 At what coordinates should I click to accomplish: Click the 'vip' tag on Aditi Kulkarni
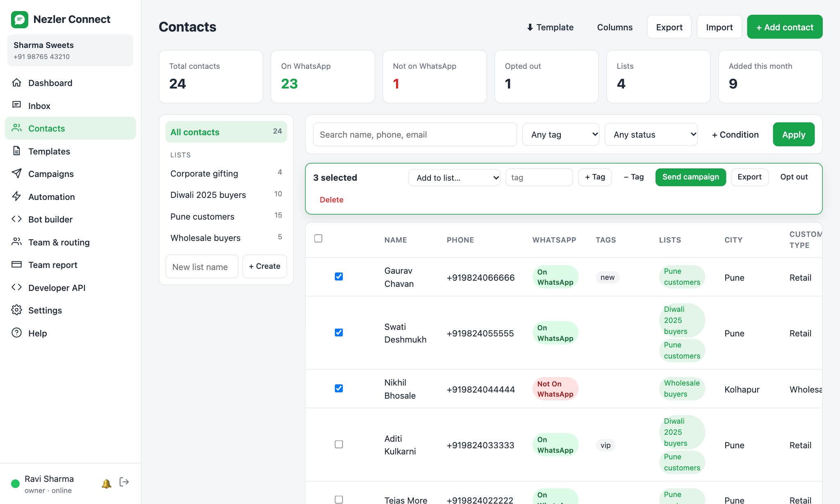click(606, 445)
